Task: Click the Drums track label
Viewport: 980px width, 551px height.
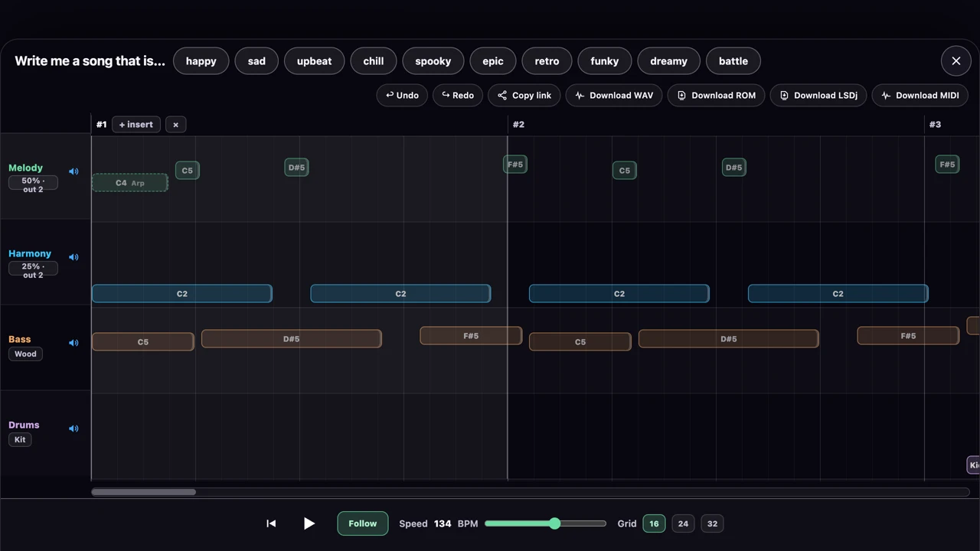Action: click(24, 425)
